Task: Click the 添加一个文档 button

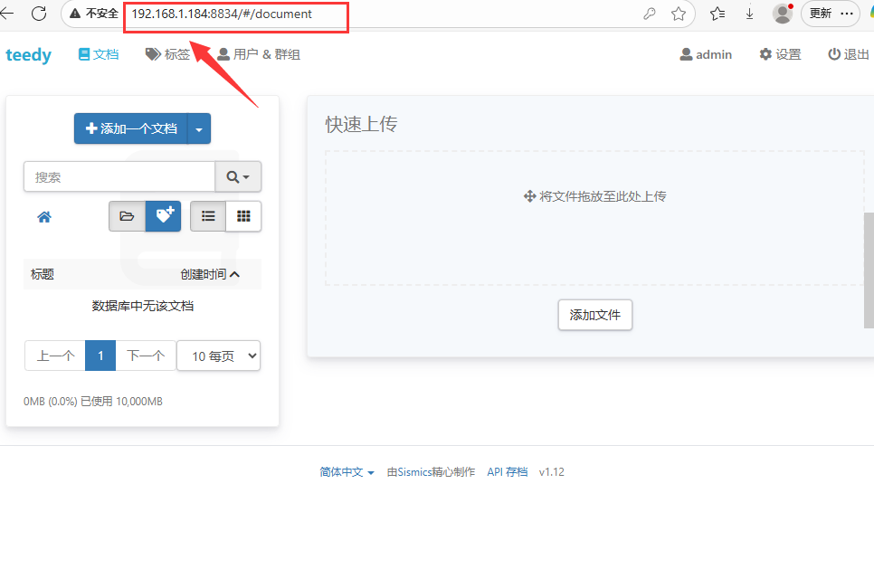Action: coord(131,128)
